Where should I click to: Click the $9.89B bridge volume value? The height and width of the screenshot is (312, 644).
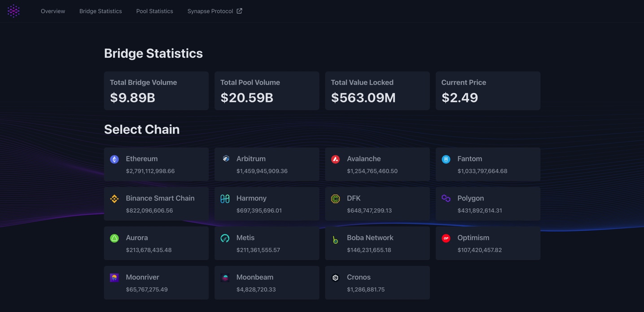pyautogui.click(x=132, y=98)
